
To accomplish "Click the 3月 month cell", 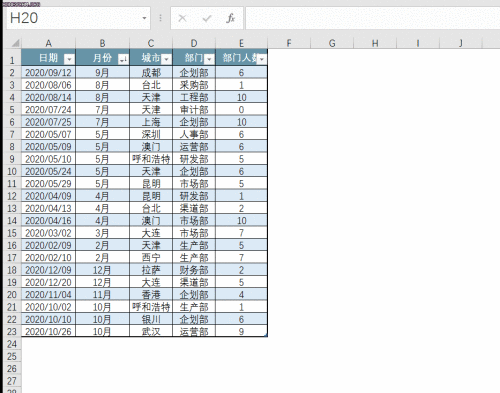I will click(x=103, y=233).
